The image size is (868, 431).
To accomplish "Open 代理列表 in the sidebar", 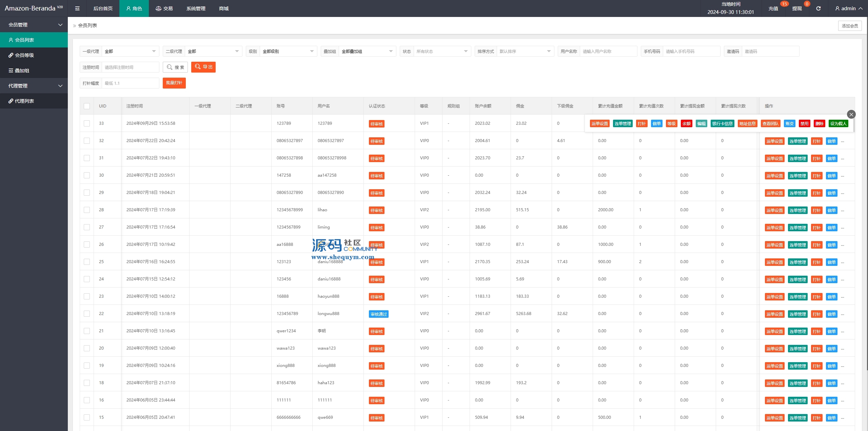I will (x=24, y=101).
